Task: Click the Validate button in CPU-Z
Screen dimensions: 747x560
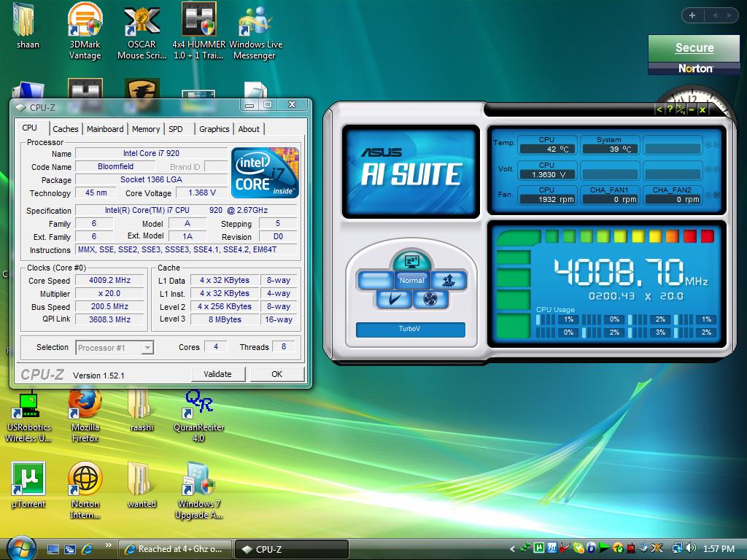Action: [217, 374]
